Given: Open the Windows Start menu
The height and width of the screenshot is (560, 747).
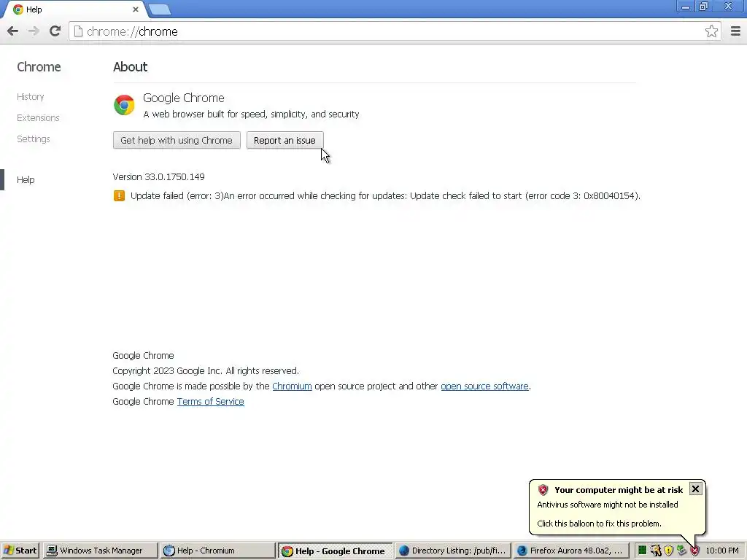Looking at the screenshot, I should pos(20,551).
